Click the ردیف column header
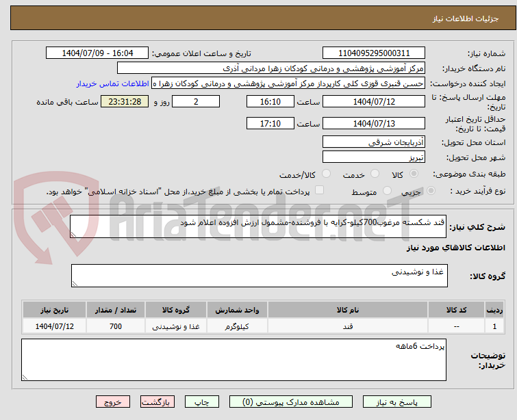Image resolution: width=517 pixels, height=420 pixels. (494, 310)
